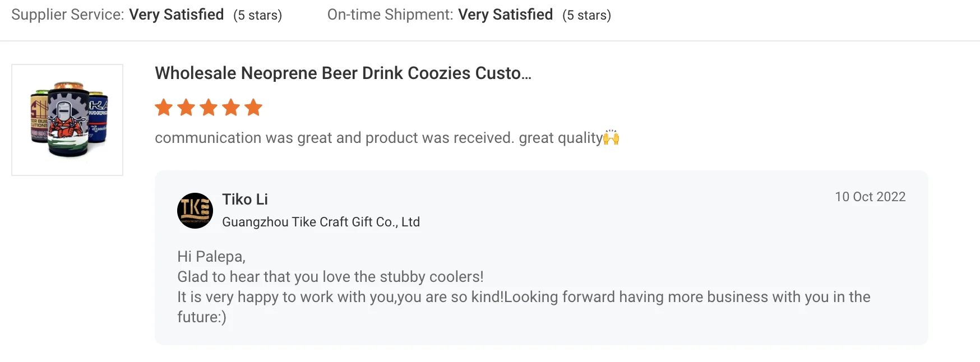Click the TKE supplier logo avatar
Viewport: 980px width, 362px height.
[x=195, y=211]
